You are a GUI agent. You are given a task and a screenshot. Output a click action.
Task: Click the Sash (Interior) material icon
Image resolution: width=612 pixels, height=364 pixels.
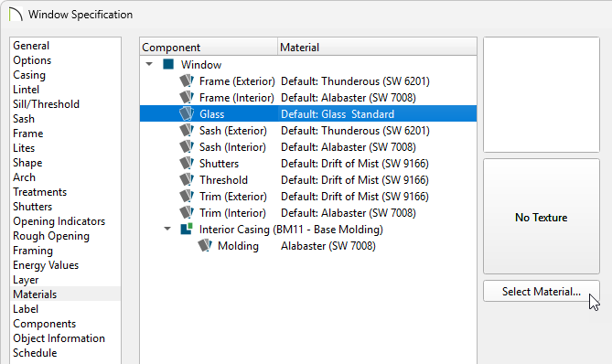pyautogui.click(x=187, y=147)
